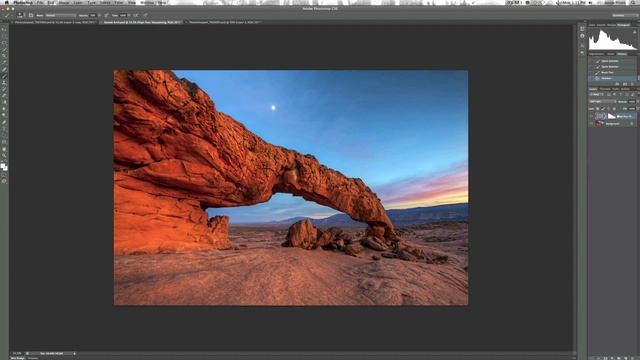Toggle lock transparent pixels
The image size is (640, 360).
(x=598, y=109)
